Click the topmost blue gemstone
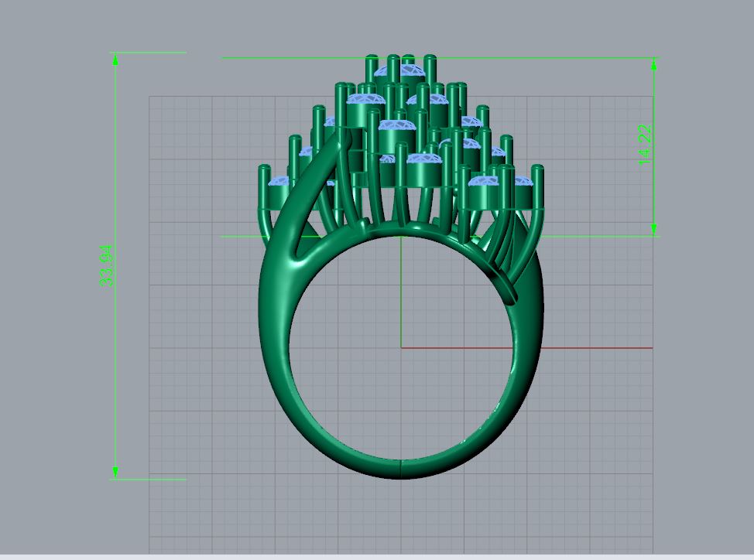The width and height of the screenshot is (754, 560). click(x=400, y=72)
